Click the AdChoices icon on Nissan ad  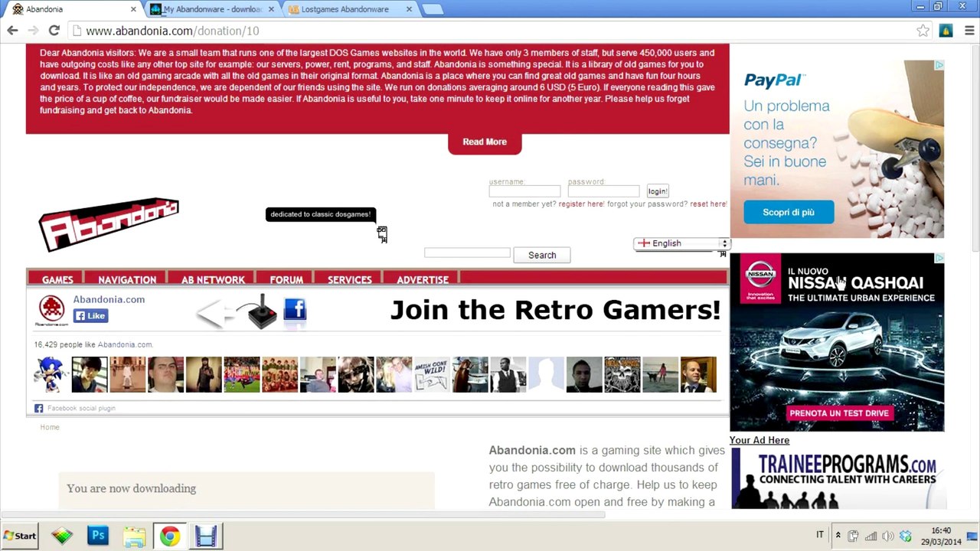coord(939,258)
